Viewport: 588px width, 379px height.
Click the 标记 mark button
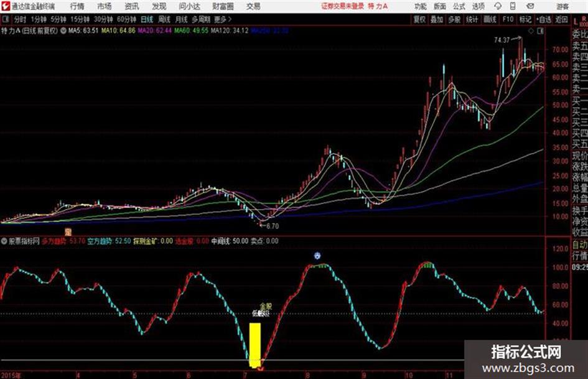pos(525,19)
